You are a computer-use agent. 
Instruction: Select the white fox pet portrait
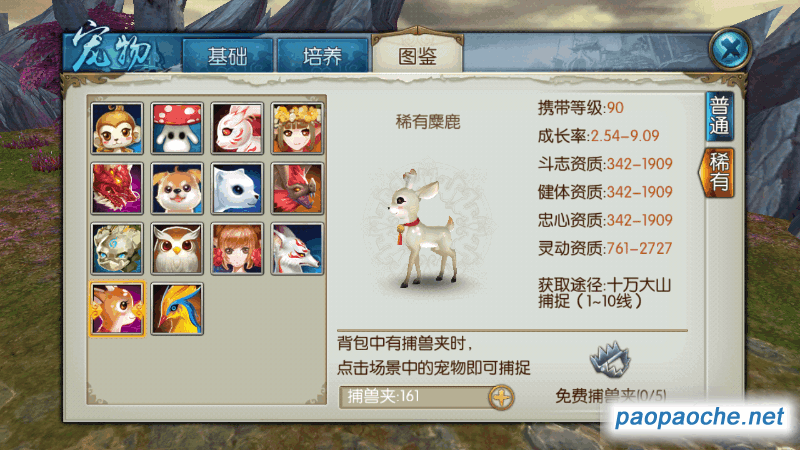click(297, 248)
